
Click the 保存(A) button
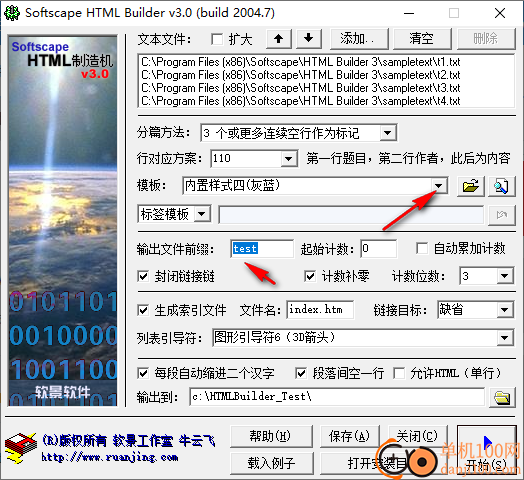tap(350, 437)
